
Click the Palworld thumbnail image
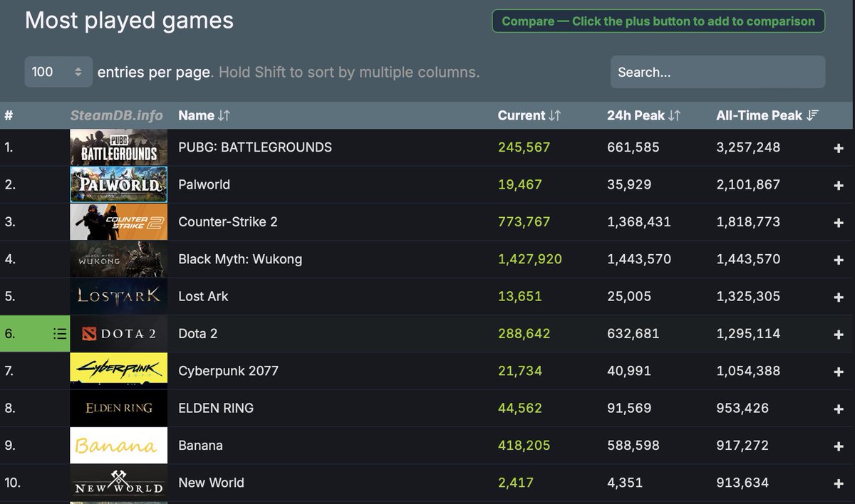(119, 184)
